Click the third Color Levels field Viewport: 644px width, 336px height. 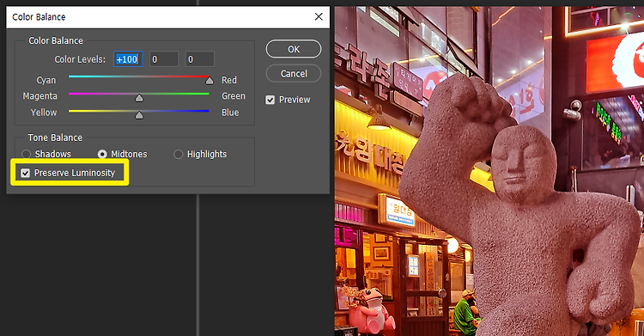[x=199, y=59]
